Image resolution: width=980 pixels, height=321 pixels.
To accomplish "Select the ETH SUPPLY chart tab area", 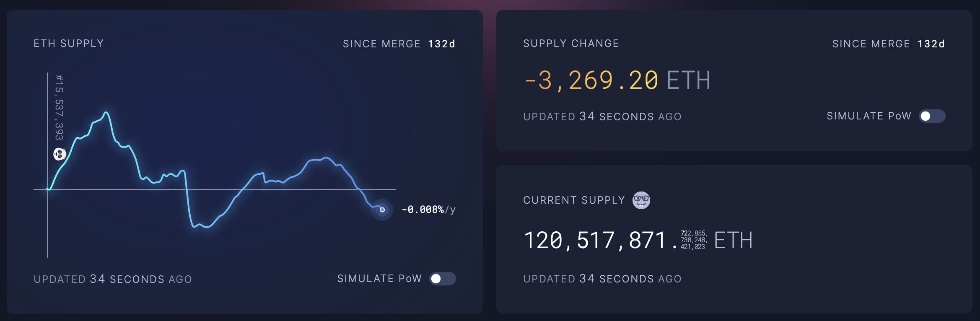I will [68, 43].
